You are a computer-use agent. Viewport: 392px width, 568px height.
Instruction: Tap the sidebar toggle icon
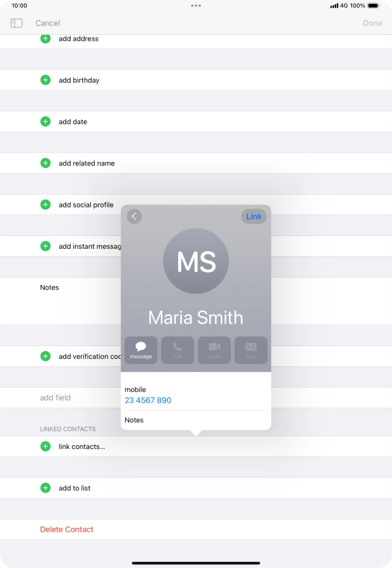tap(17, 23)
